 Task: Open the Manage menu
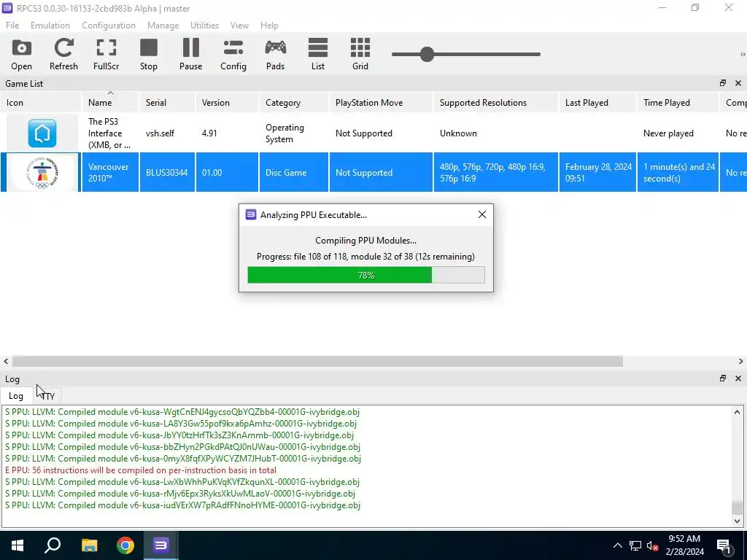point(163,26)
